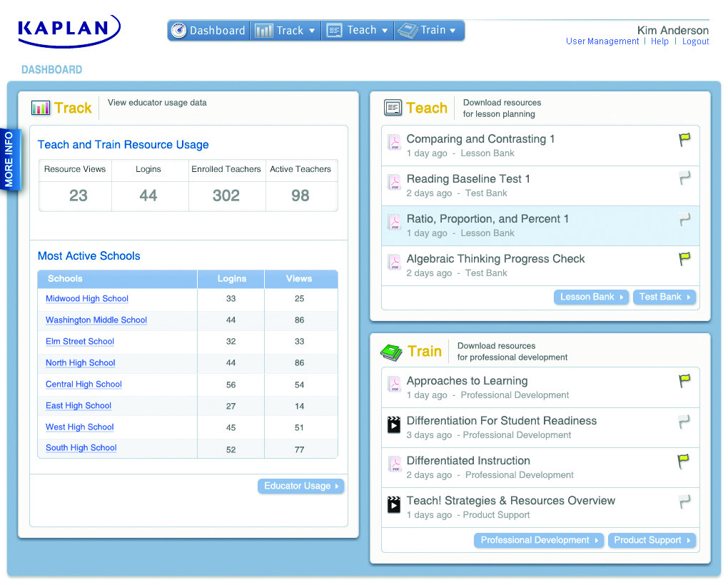This screenshot has width=728, height=585.
Task: Open the Train menu label
Action: click(433, 30)
